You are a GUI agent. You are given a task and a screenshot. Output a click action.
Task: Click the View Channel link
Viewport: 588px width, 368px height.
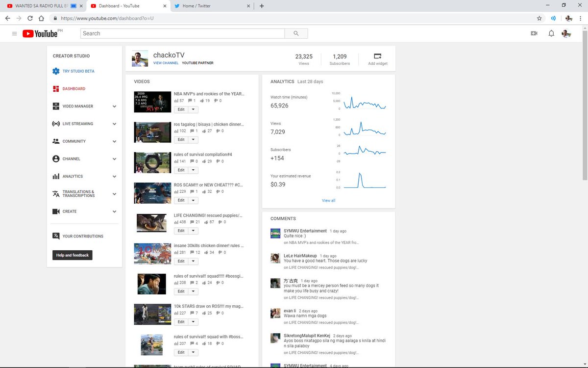[x=166, y=63]
